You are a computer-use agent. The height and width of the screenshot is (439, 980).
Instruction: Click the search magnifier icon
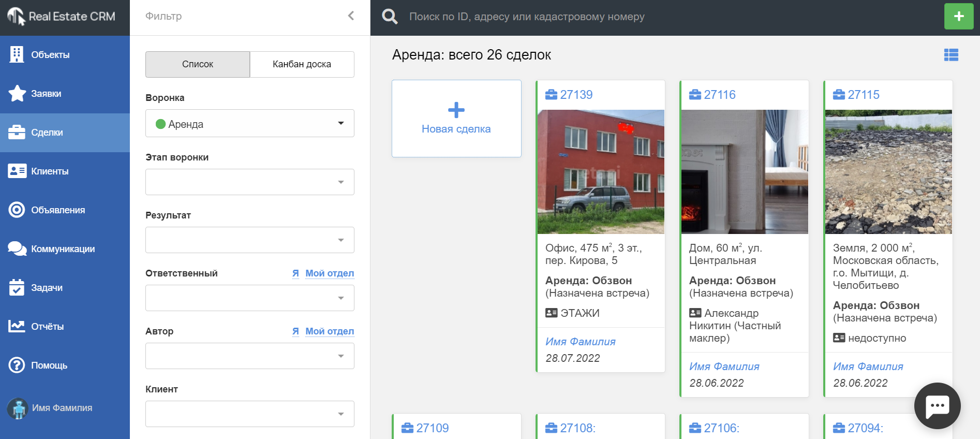click(x=390, y=17)
